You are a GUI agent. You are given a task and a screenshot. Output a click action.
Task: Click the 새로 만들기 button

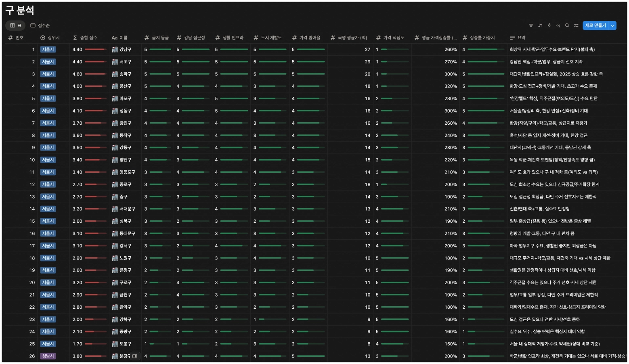pyautogui.click(x=595, y=25)
